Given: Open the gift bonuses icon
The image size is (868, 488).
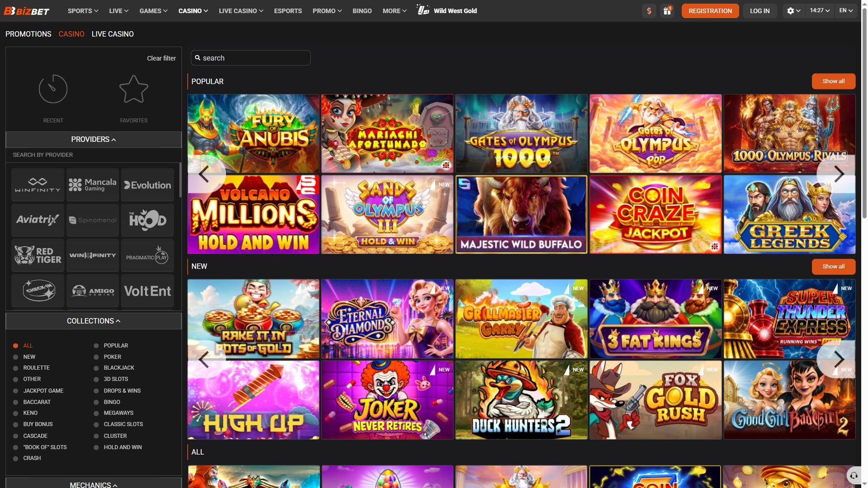Looking at the screenshot, I should [x=667, y=11].
